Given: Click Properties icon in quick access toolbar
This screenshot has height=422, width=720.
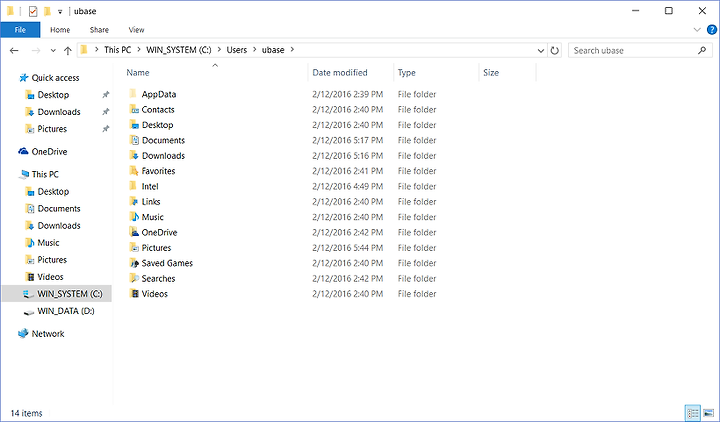Looking at the screenshot, I should [33, 11].
